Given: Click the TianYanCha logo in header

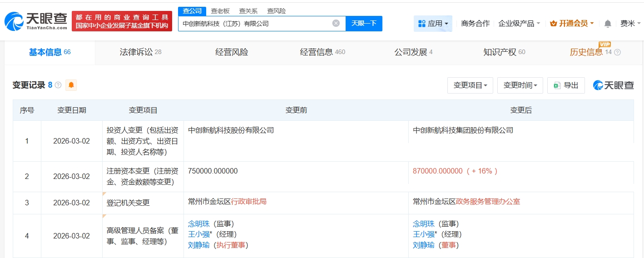Looking at the screenshot, I should [x=35, y=21].
